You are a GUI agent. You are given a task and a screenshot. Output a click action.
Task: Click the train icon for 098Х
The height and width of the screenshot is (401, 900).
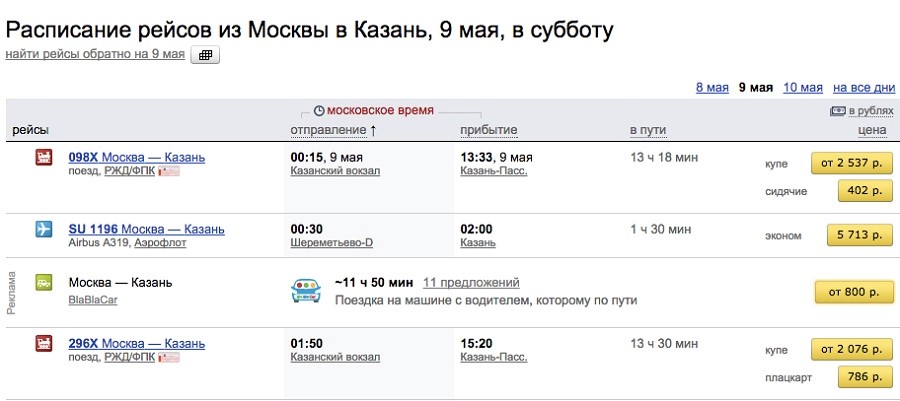coord(43,158)
